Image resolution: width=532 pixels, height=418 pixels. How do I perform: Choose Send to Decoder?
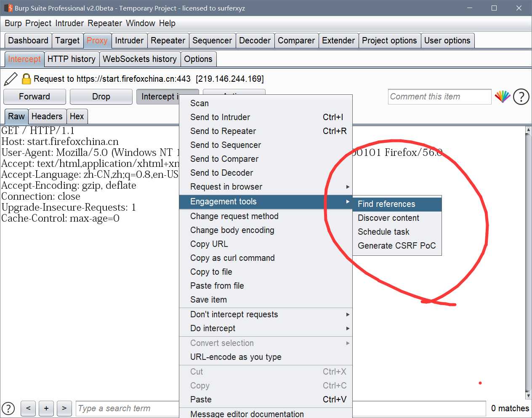coord(266,173)
